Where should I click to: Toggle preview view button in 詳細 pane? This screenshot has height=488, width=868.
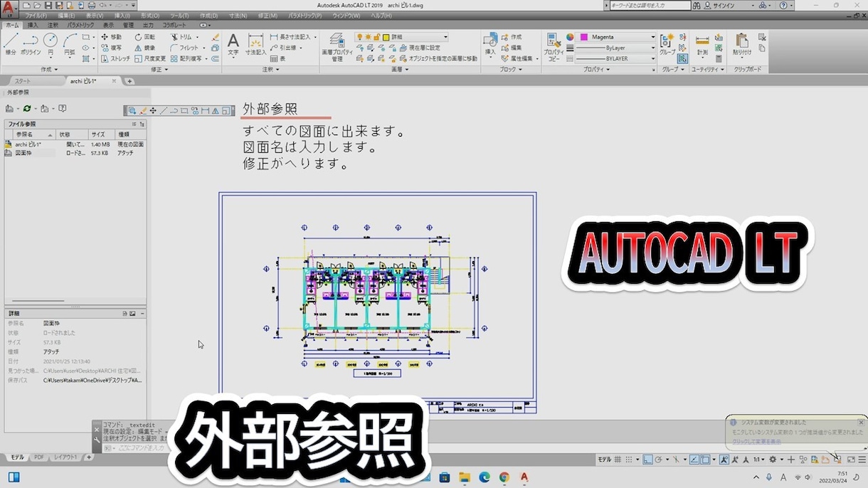pos(132,313)
